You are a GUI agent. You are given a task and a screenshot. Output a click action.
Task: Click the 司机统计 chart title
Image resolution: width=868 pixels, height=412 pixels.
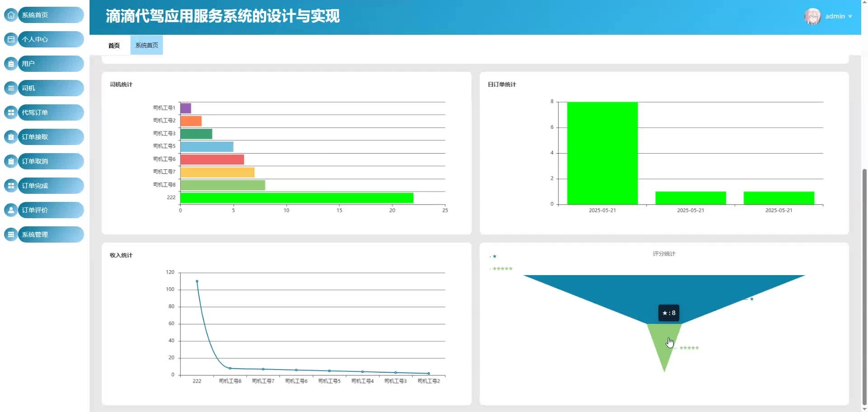(121, 84)
